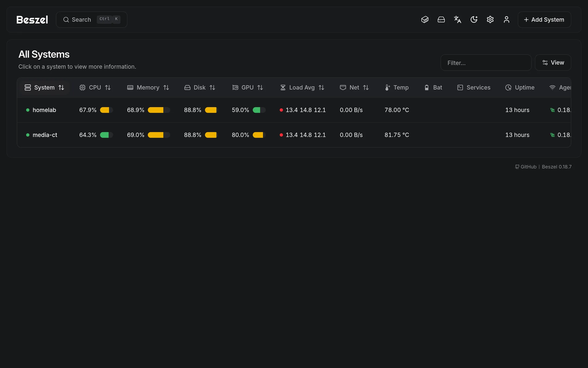The height and width of the screenshot is (368, 588).
Task: Click the Bat column header
Action: (433, 88)
